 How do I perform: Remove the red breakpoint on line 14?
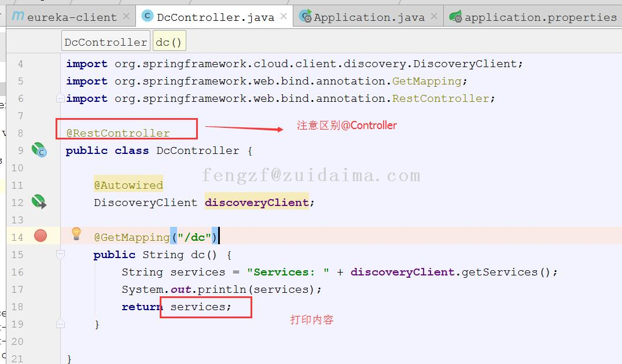pyautogui.click(x=41, y=236)
